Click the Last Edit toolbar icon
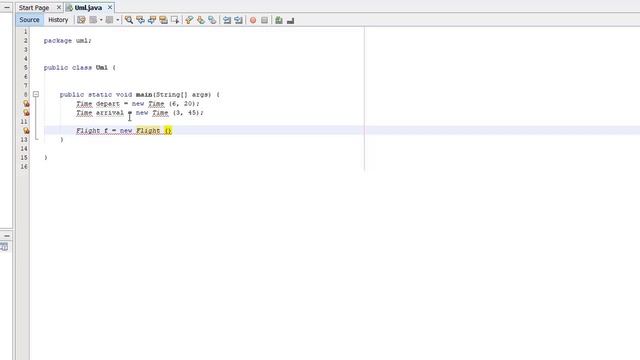This screenshot has height=360, width=640. [81, 20]
